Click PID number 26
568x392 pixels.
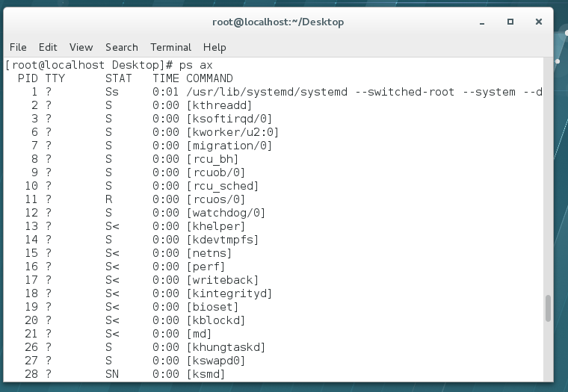(31, 346)
